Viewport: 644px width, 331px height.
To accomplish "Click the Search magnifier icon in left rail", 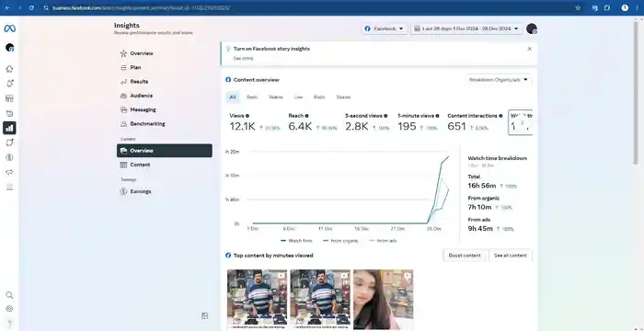I will point(9,295).
